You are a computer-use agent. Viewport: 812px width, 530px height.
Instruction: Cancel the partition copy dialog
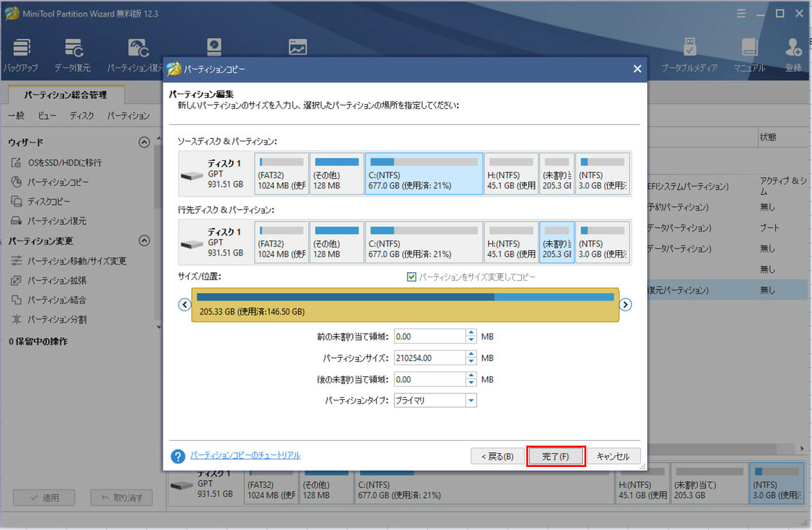point(613,457)
